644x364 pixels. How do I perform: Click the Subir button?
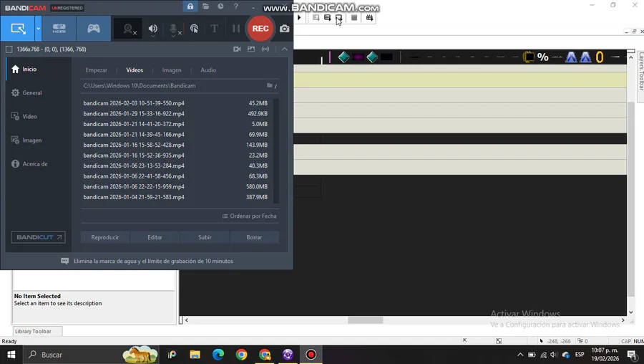click(205, 237)
